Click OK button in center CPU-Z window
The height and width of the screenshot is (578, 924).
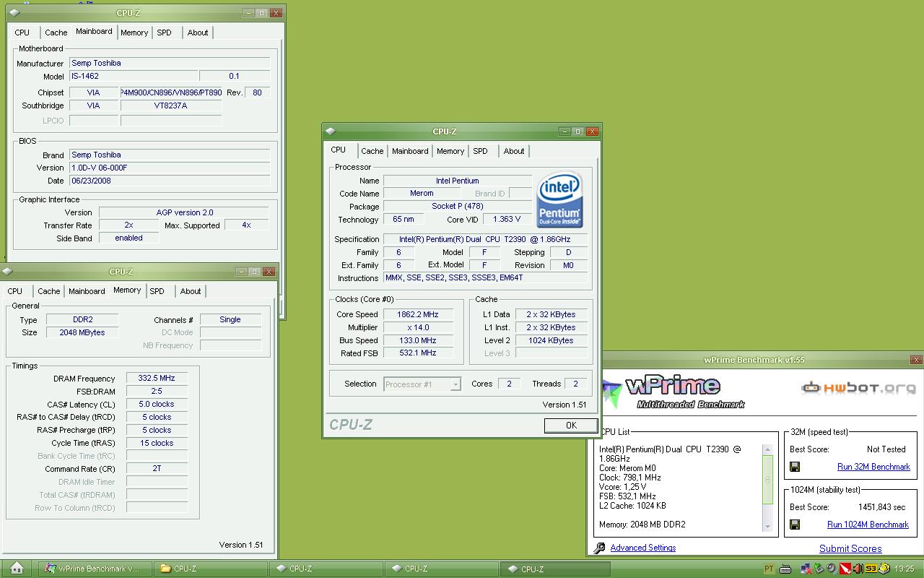tap(571, 426)
